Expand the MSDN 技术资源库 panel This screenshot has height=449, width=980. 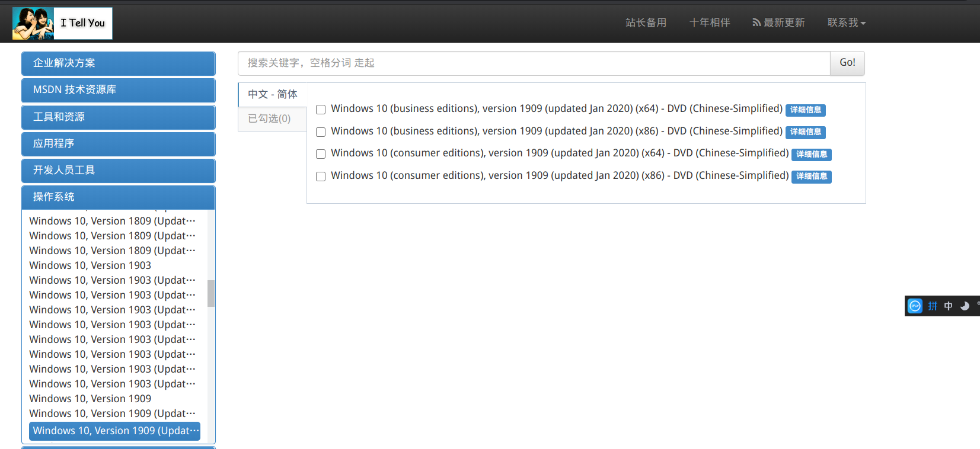[119, 90]
